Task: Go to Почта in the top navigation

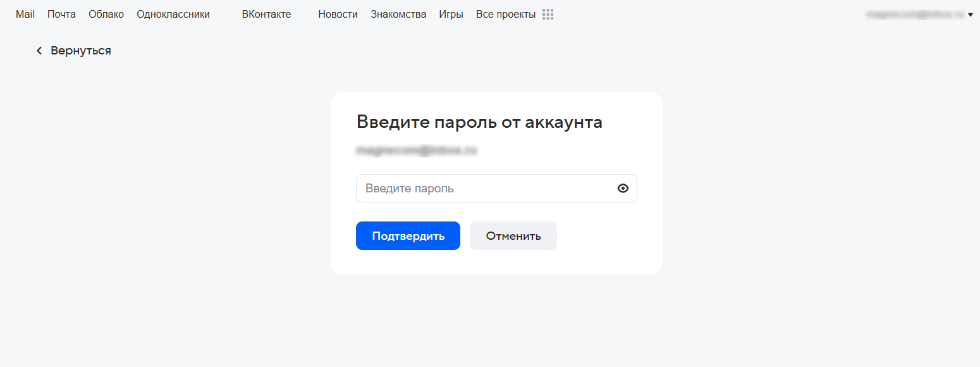Action: [61, 15]
